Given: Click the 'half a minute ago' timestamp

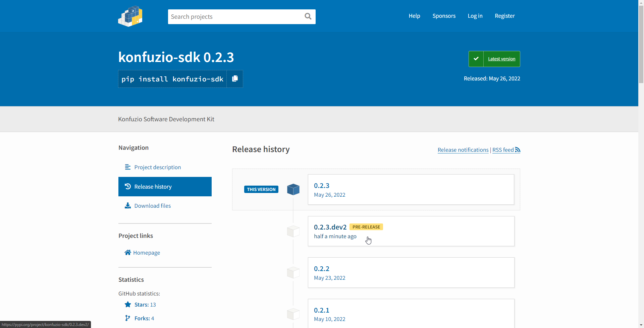Looking at the screenshot, I should coord(335,236).
